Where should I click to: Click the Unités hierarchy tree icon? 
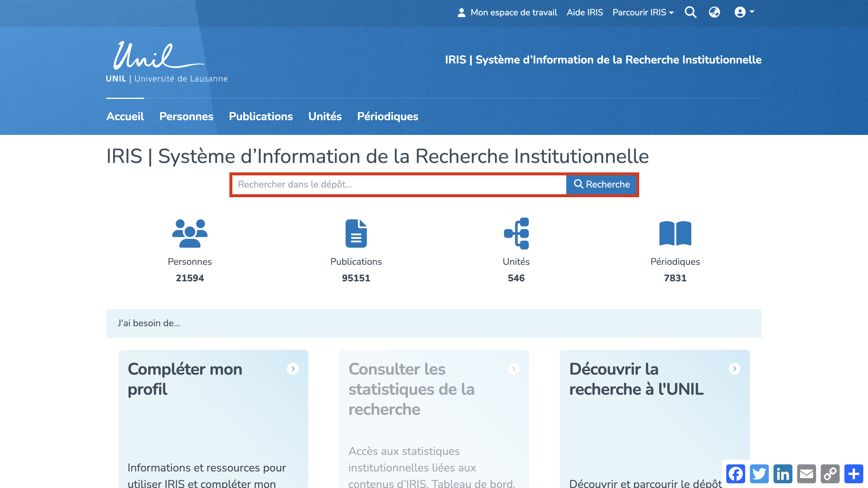point(516,233)
